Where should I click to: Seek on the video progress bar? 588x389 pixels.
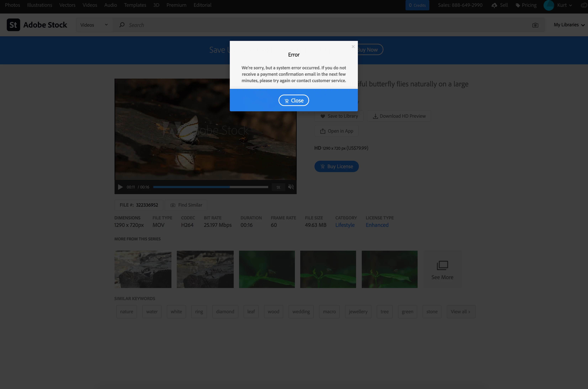tap(210, 187)
